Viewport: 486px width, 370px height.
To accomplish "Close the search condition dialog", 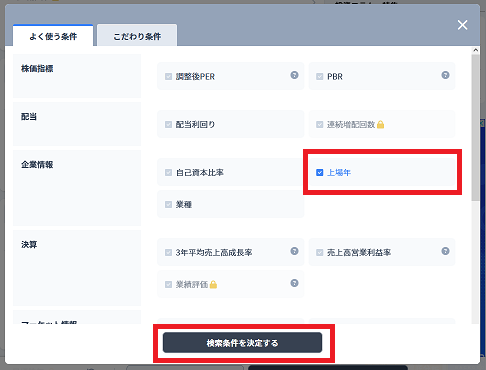I will [x=462, y=25].
